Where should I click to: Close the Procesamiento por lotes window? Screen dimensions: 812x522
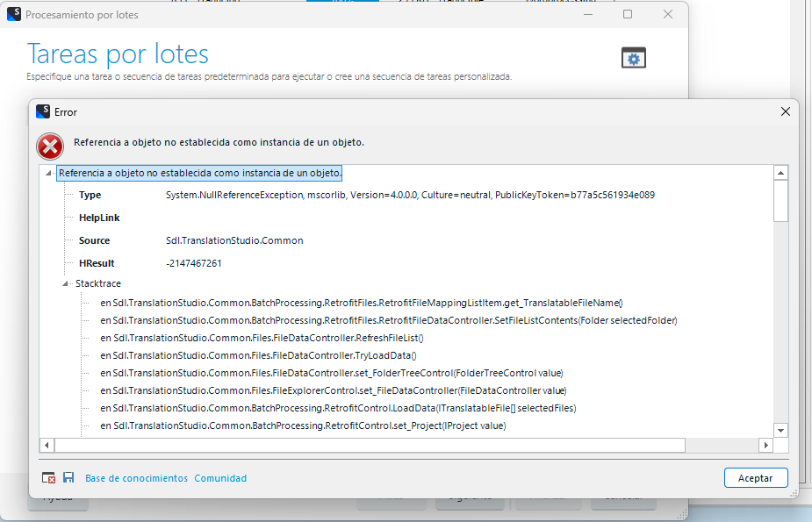pyautogui.click(x=668, y=15)
